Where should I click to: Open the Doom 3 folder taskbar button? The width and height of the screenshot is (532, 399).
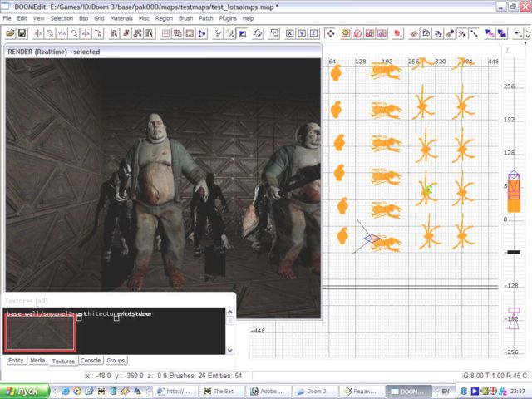(315, 392)
